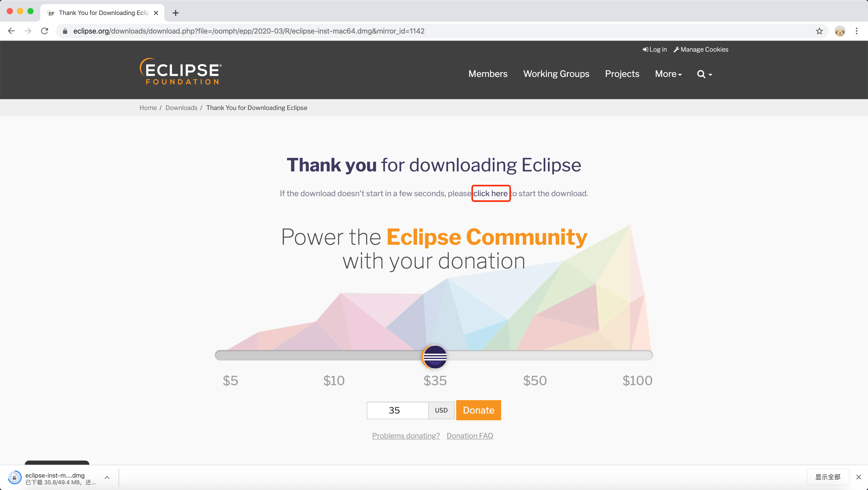Click the donation amount input field
The height and width of the screenshot is (490, 868).
coord(398,410)
